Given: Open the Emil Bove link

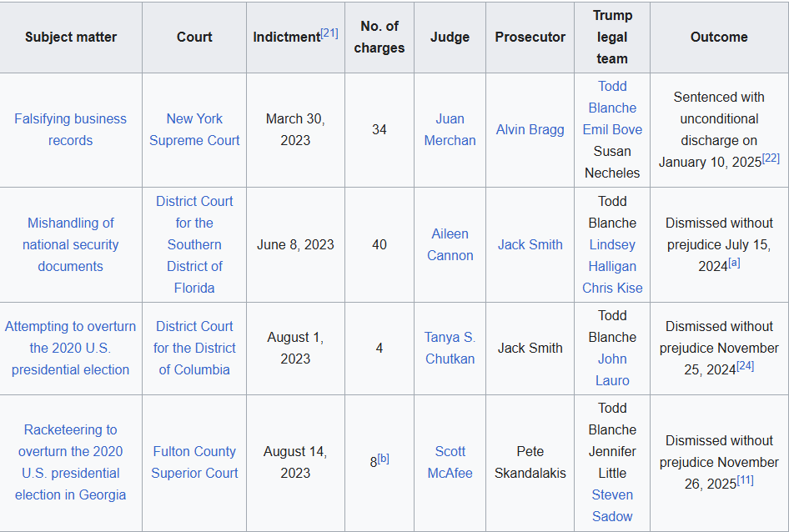Looking at the screenshot, I should click(612, 129).
